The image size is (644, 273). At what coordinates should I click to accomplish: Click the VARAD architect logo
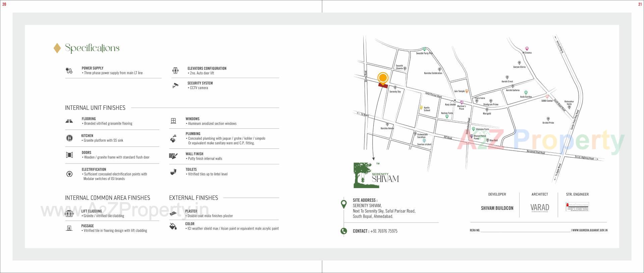pyautogui.click(x=540, y=208)
